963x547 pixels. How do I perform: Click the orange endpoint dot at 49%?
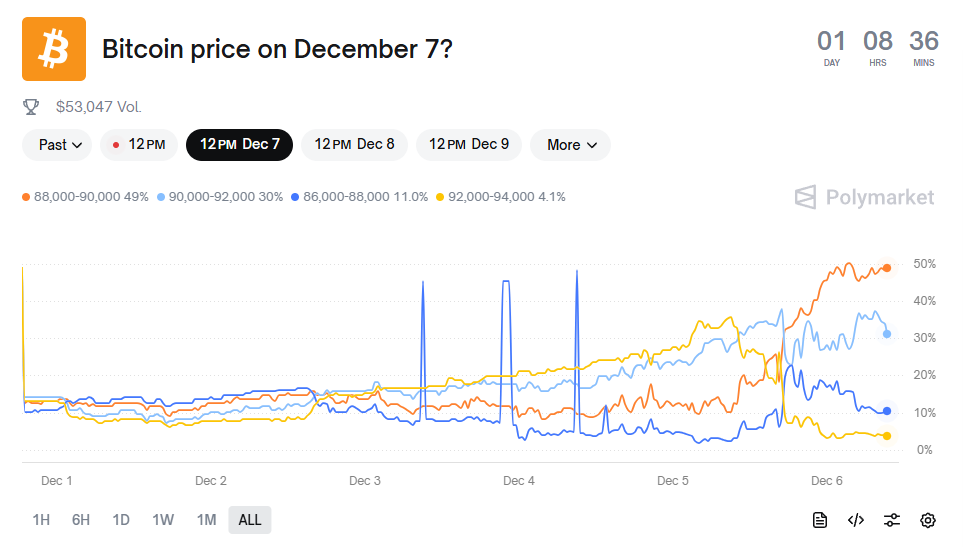(887, 268)
